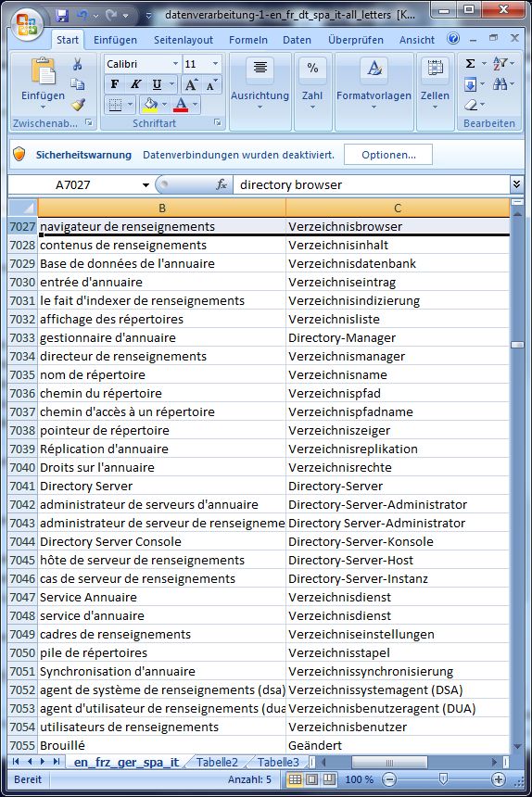
Task: Switch to sheet Tabelle2
Action: point(217,762)
